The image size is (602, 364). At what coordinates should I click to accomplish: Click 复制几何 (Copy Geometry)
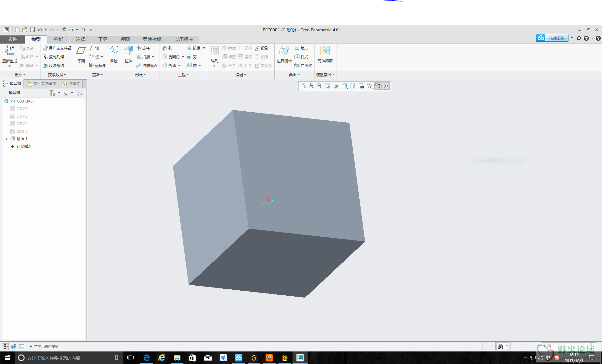click(53, 57)
